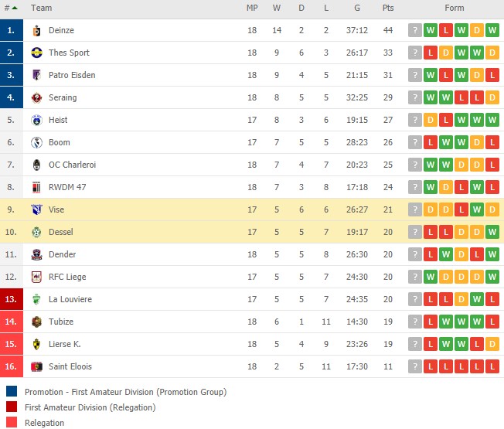Click Deinze's upcoming match question-mark badge
Image resolution: width=504 pixels, height=429 pixels.
click(x=415, y=30)
